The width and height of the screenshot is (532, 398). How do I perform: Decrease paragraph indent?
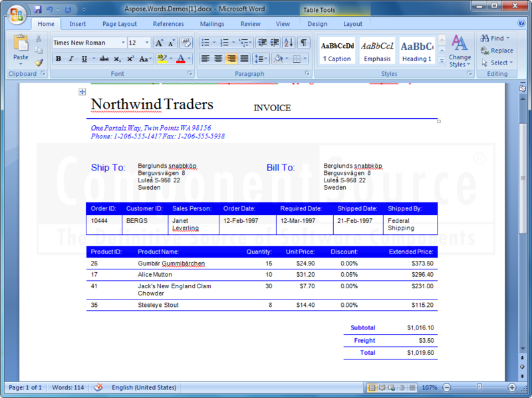click(262, 43)
